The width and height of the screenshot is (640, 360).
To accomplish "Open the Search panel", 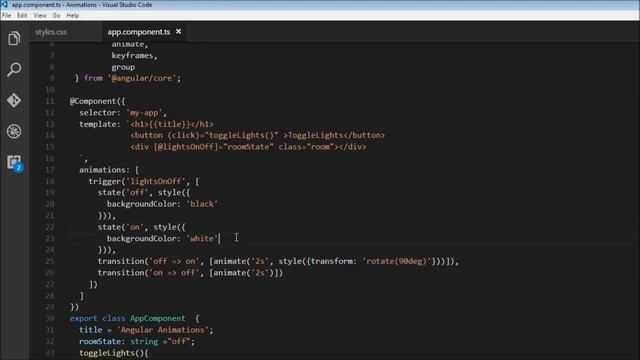I will click(x=14, y=69).
